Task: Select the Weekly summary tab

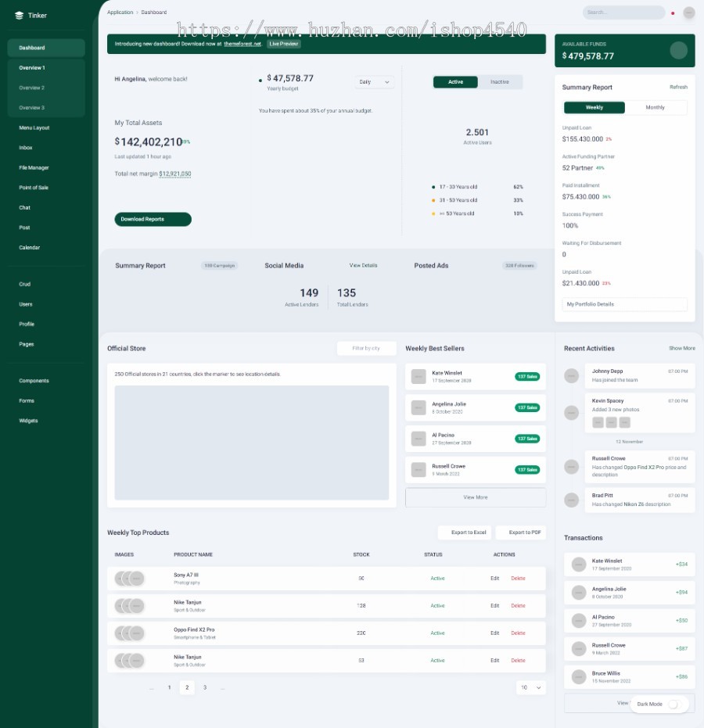Action: pyautogui.click(x=594, y=108)
